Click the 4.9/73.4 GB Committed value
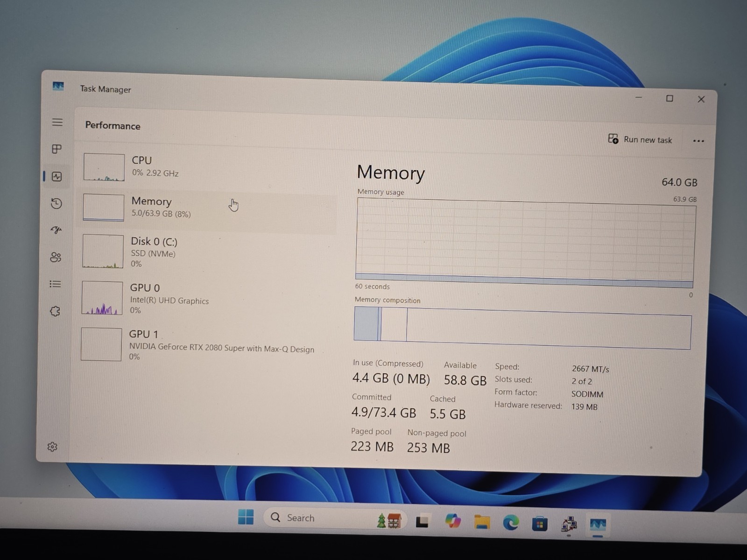 (383, 413)
